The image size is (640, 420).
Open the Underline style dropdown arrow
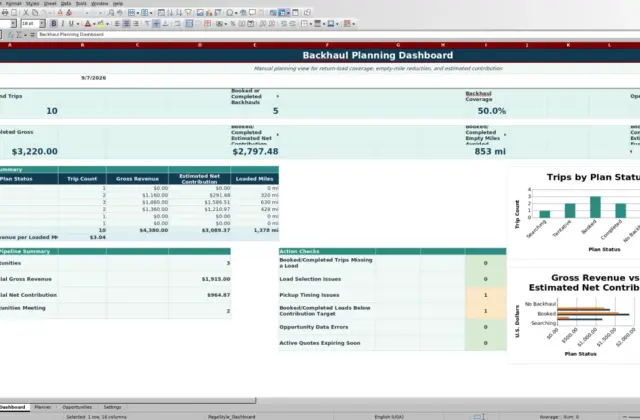pos(78,24)
